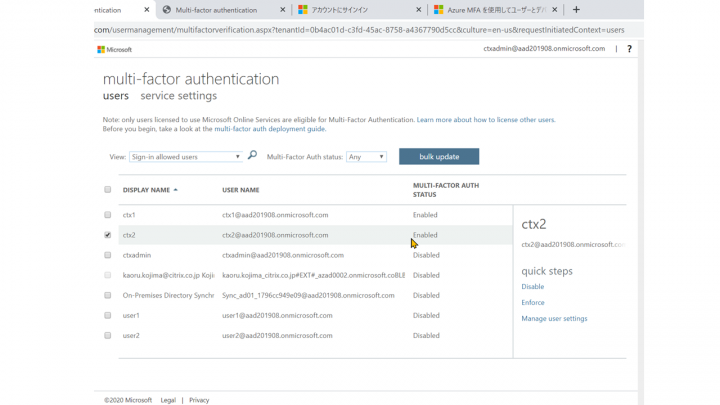This screenshot has width=720, height=405.
Task: Check the box for user ctx1
Action: point(108,215)
